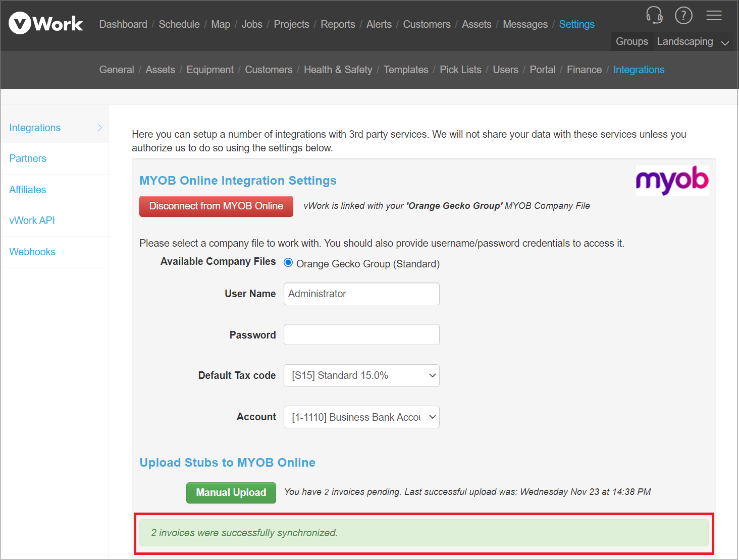The height and width of the screenshot is (560, 739).
Task: Focus the Password input field
Action: [361, 334]
